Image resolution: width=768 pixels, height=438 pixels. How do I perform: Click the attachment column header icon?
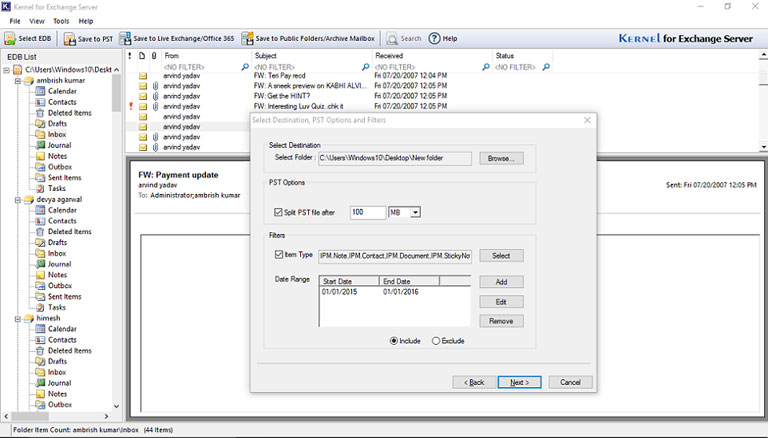(154, 56)
